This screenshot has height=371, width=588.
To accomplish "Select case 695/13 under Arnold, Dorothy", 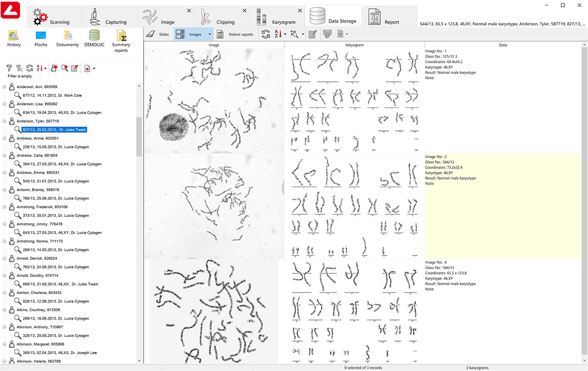I will [x=61, y=284].
